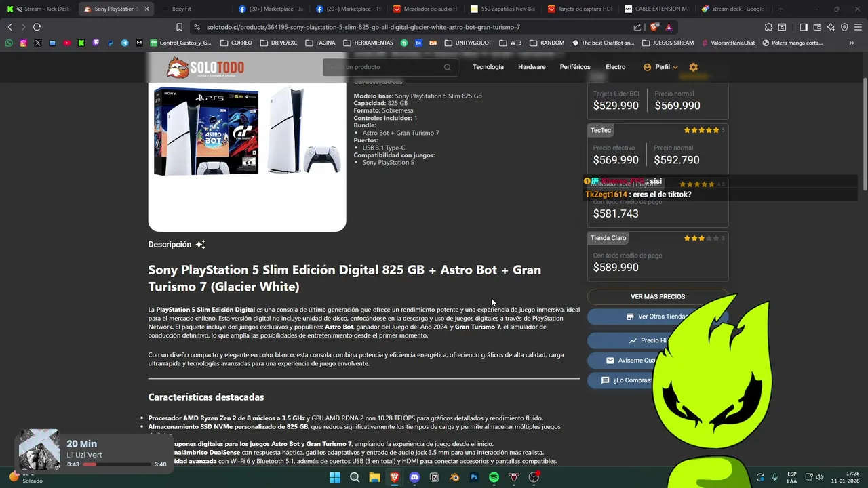Open Brave Shields lion icon
The image size is (868, 488).
pyautogui.click(x=654, y=27)
